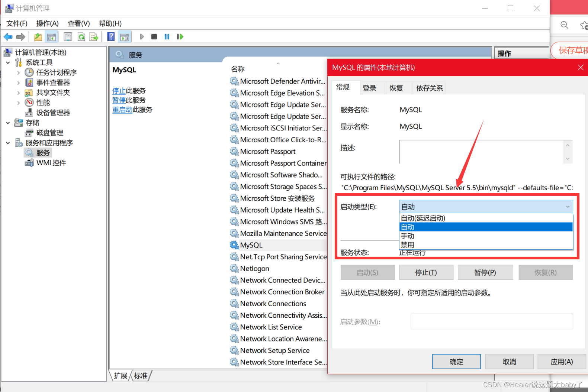Click the 暂停(P) button
The image size is (588, 392).
click(485, 272)
